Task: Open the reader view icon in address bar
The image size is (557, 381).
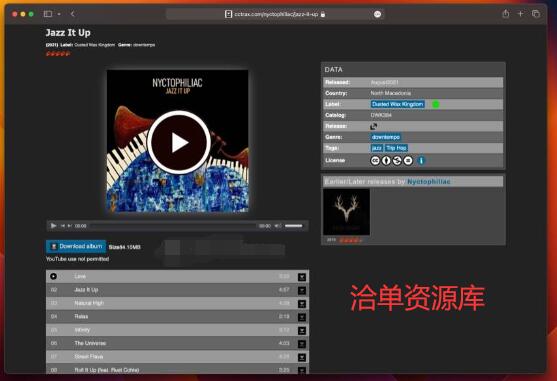Action: click(x=228, y=14)
